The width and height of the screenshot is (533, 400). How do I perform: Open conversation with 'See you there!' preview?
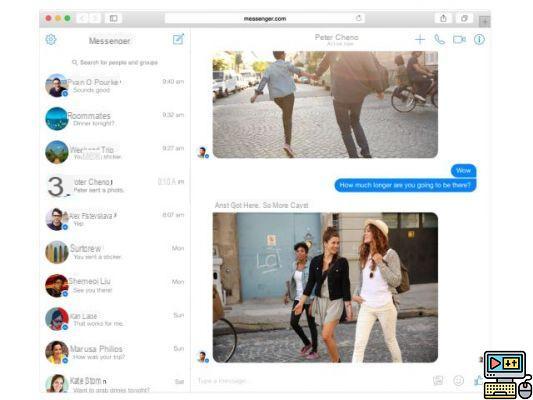point(115,286)
